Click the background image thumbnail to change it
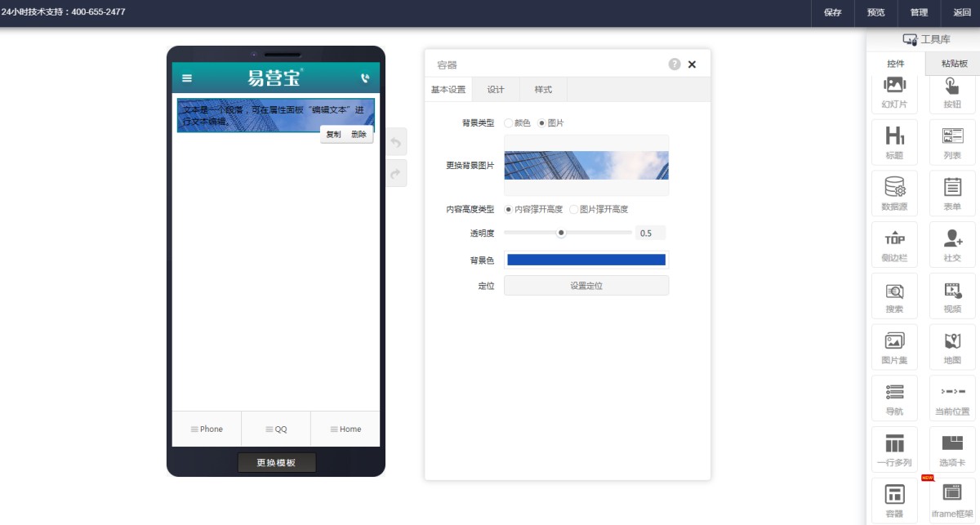Screen dimensions: 980x525 pos(586,165)
